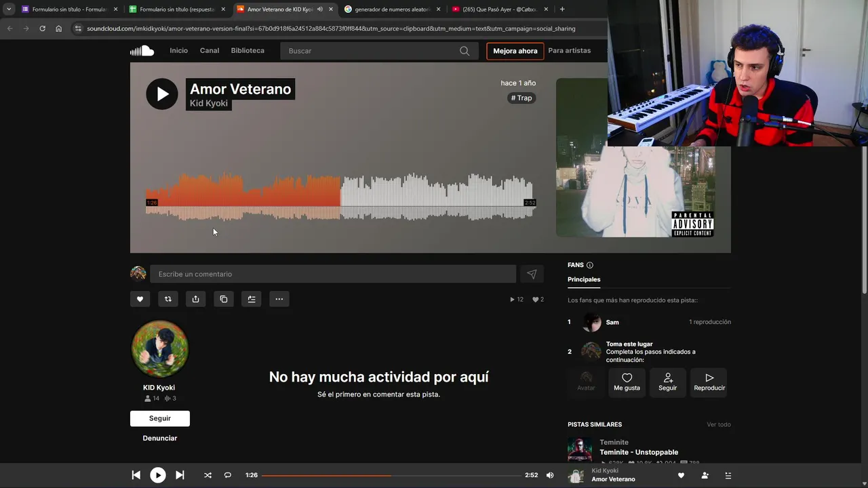Copy the track link

(224, 299)
